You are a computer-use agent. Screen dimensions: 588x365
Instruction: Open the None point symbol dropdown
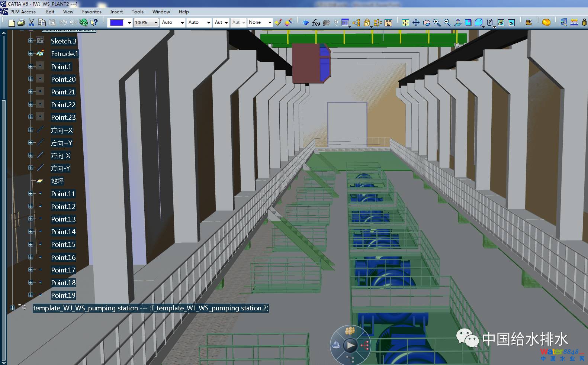click(270, 23)
